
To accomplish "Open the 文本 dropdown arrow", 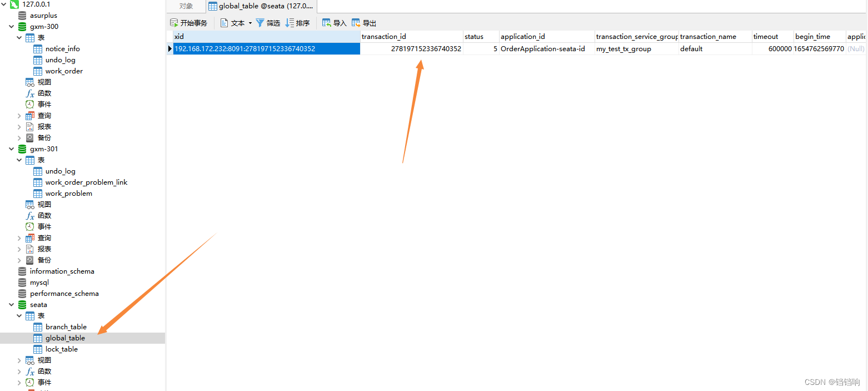I will tap(250, 23).
